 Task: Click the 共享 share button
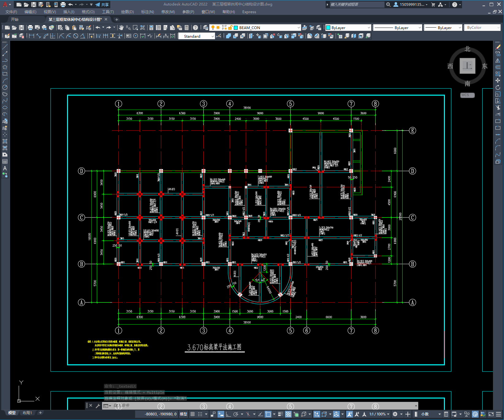click(x=102, y=5)
